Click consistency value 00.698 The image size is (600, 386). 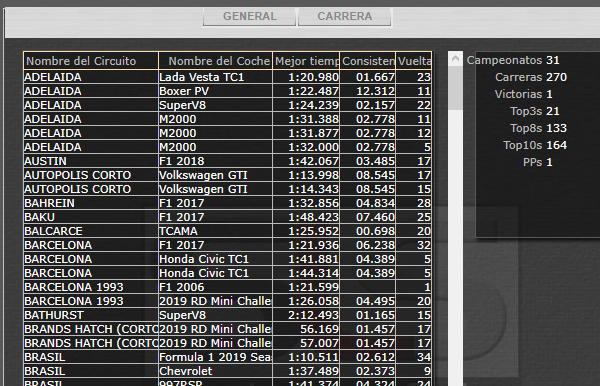click(x=368, y=231)
